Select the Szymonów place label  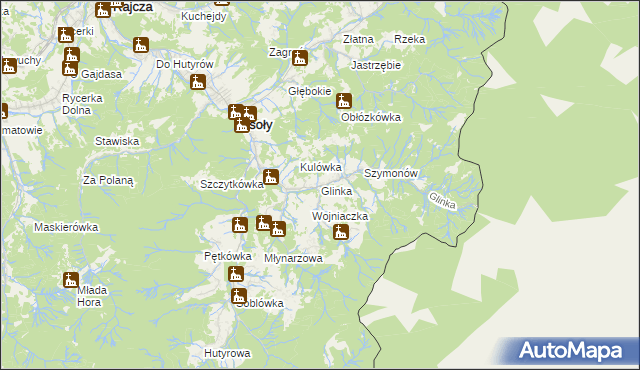tap(391, 173)
